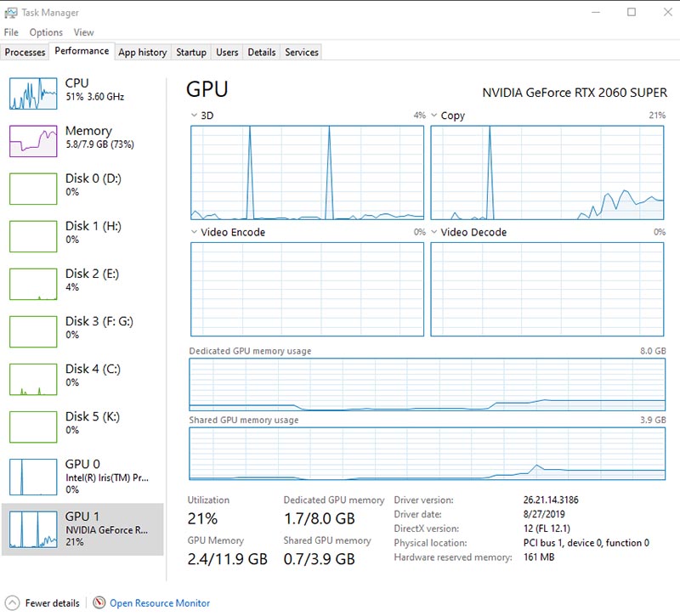This screenshot has width=680, height=616.
Task: Open Resource Monitor link
Action: coord(160,603)
